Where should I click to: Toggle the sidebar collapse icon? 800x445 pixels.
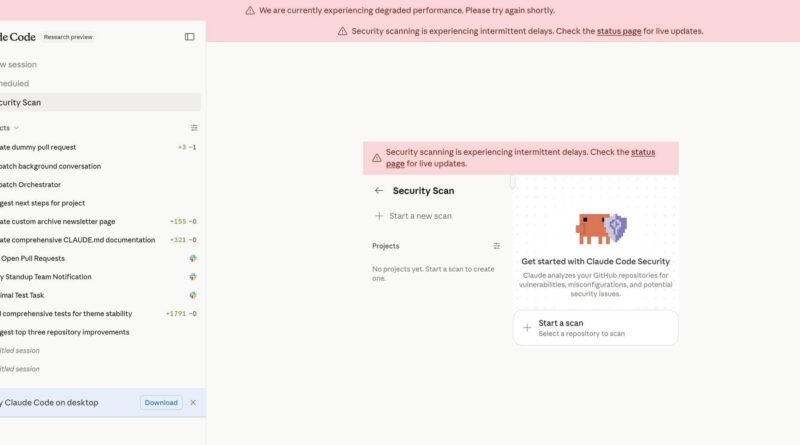pyautogui.click(x=190, y=37)
